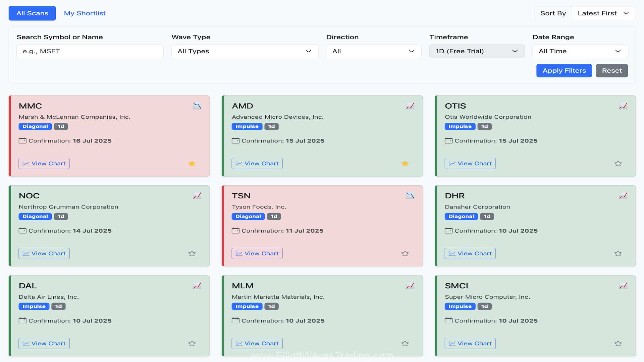This screenshot has width=644, height=362.
Task: Click calendar icon on OTIS card
Action: pos(448,141)
